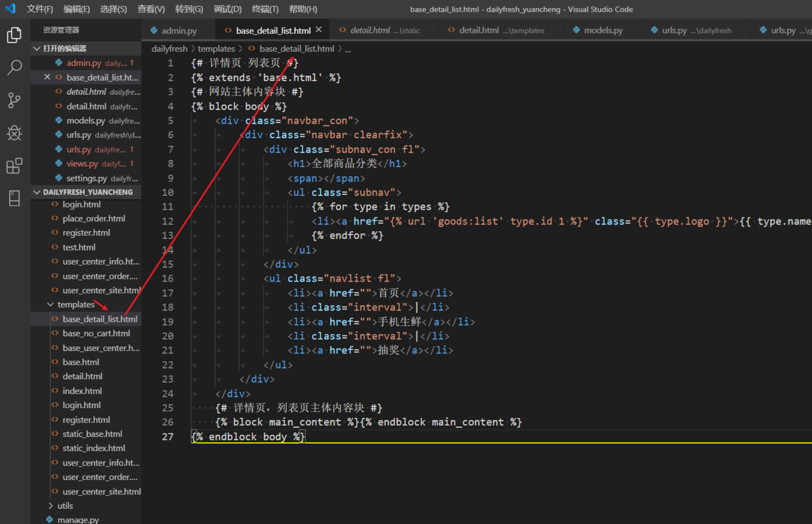
Task: Open the 文件(F) menu
Action: tap(40, 9)
